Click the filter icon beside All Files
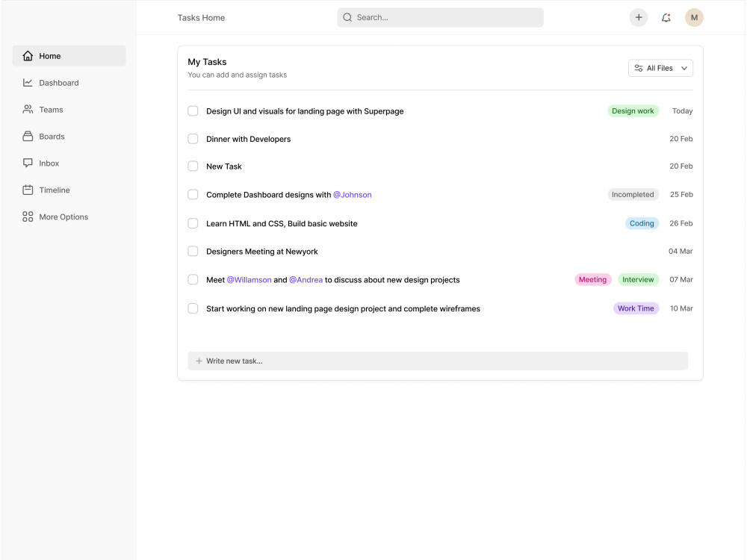The width and height of the screenshot is (747, 560). tap(639, 68)
